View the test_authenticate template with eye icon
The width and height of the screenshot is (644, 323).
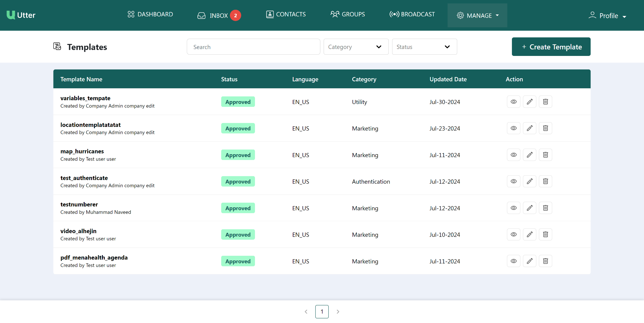click(x=514, y=181)
